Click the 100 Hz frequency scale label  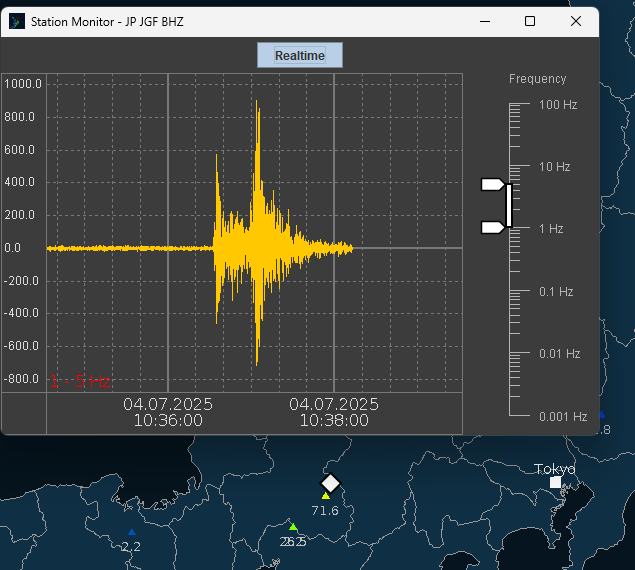click(x=558, y=105)
